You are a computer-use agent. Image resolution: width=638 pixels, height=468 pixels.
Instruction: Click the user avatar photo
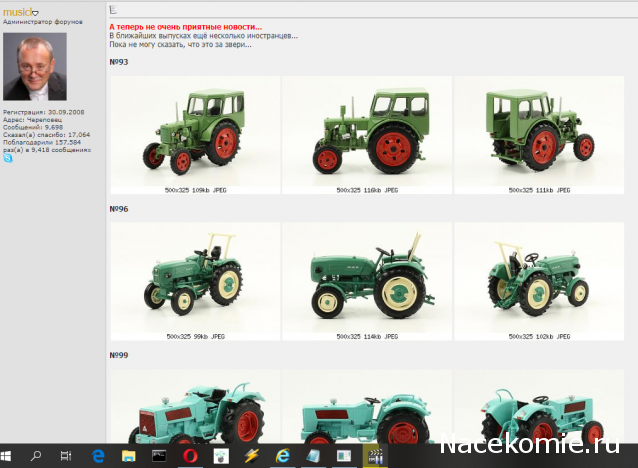point(35,67)
